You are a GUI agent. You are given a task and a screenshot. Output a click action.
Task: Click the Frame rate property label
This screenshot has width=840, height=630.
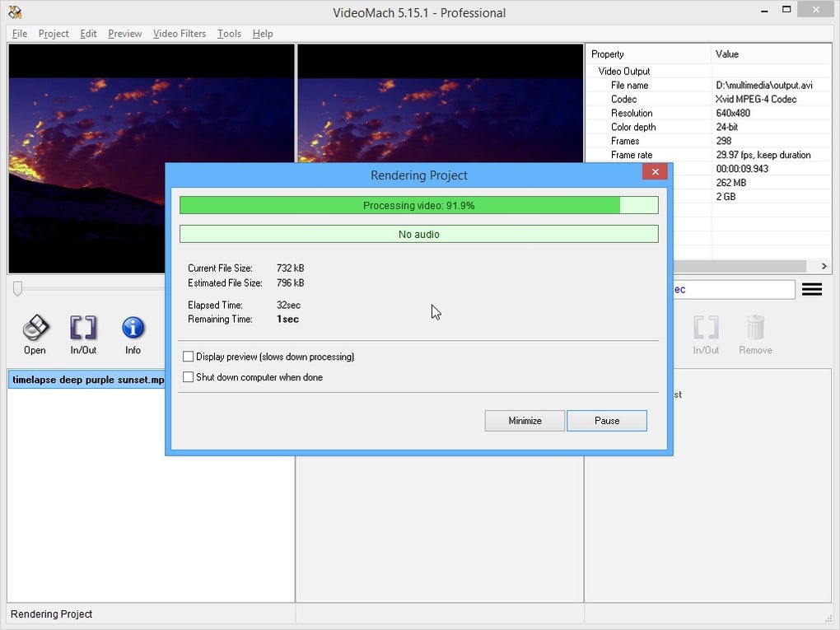(632, 155)
